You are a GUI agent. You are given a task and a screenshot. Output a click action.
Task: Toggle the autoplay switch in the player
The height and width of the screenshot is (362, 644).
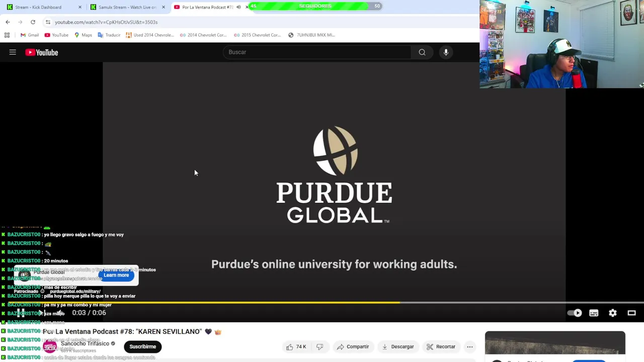[575, 313]
